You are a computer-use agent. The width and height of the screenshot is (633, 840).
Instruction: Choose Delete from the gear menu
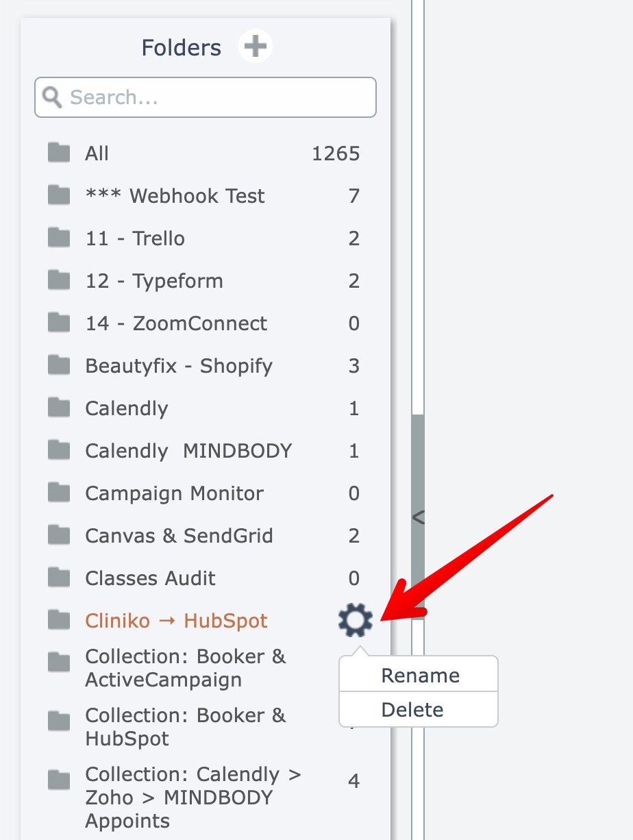pos(412,710)
